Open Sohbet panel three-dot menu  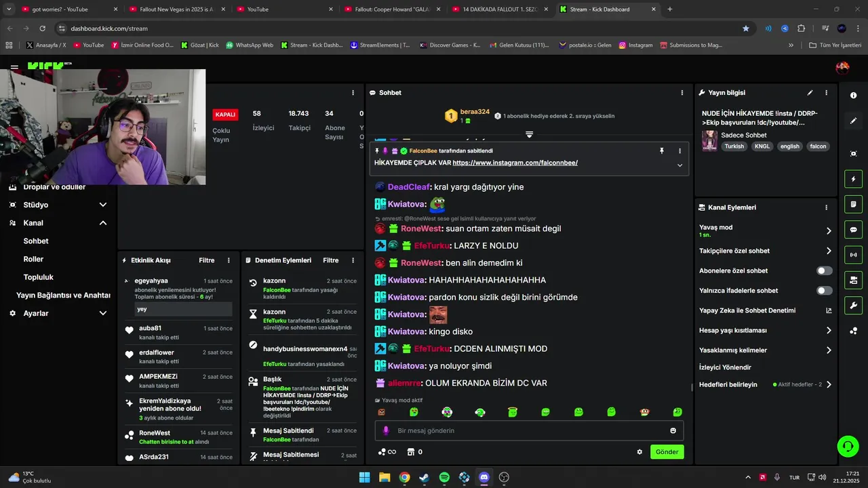tap(682, 93)
